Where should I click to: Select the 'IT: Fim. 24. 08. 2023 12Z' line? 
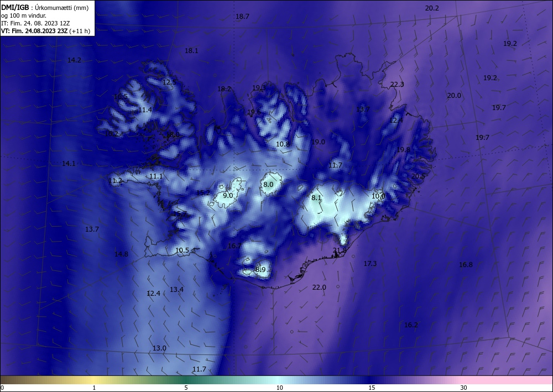click(35, 23)
